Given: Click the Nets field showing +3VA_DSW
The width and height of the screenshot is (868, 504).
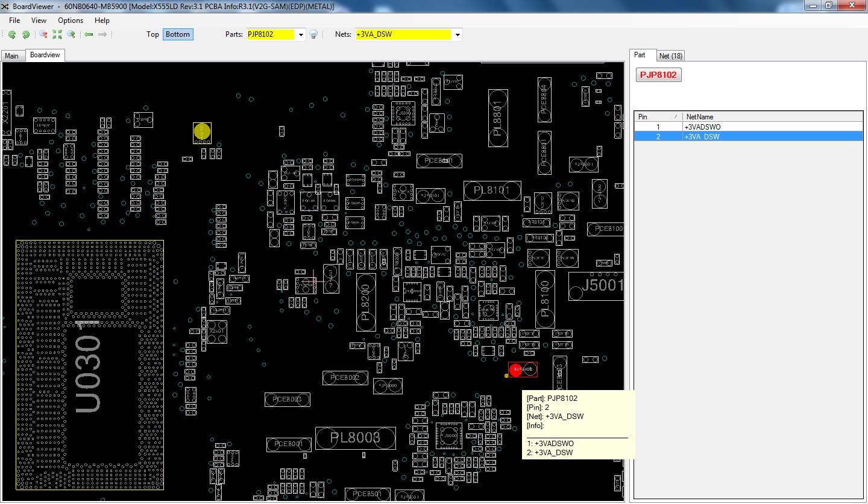Looking at the screenshot, I should point(403,34).
